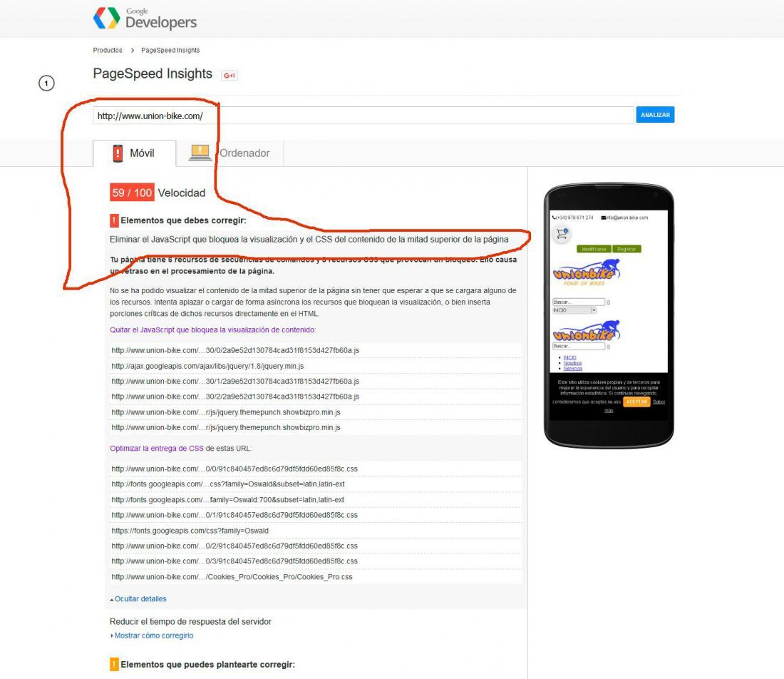This screenshot has height=679, width=784.
Task: Click fonts URL with family=Oswald:700
Action: [x=316, y=499]
